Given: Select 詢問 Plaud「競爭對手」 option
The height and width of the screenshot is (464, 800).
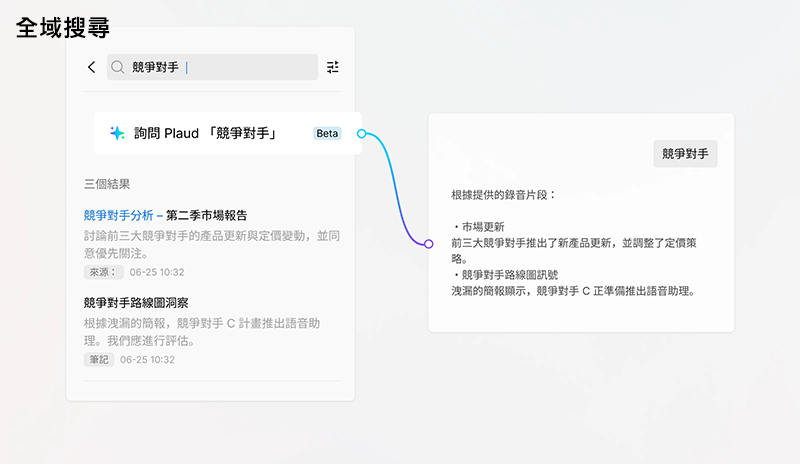Looking at the screenshot, I should (x=205, y=133).
